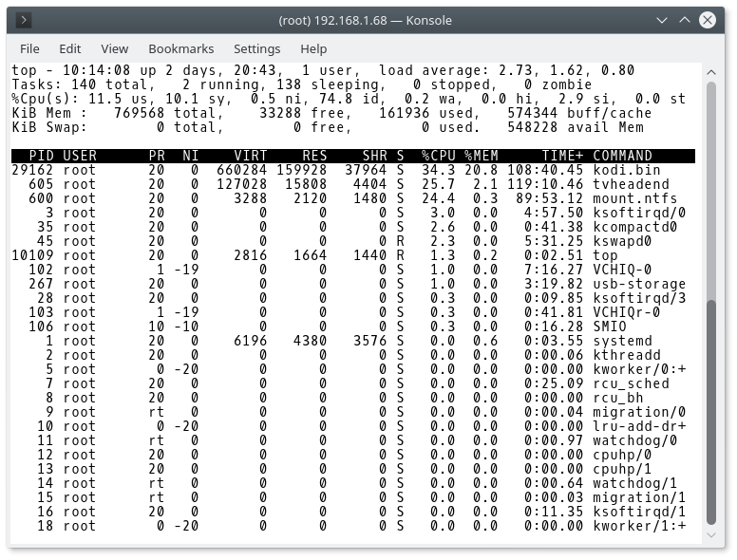The height and width of the screenshot is (560, 737).
Task: Click the window title text in title bar
Action: pos(365,20)
